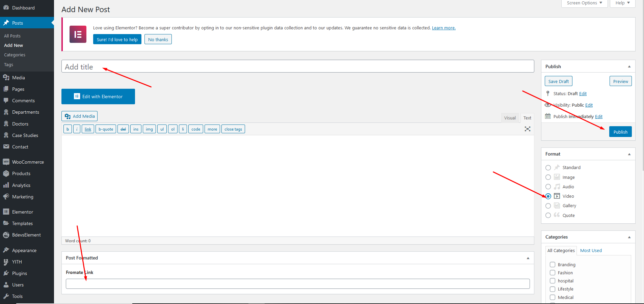
Task: Click the Publish button
Action: click(620, 132)
